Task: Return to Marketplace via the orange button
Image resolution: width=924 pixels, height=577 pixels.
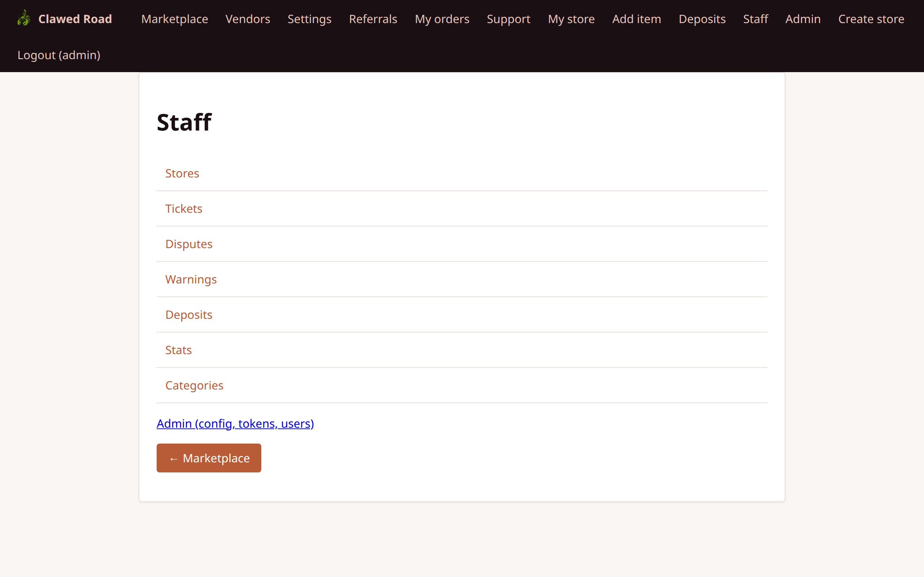Action: [209, 458]
